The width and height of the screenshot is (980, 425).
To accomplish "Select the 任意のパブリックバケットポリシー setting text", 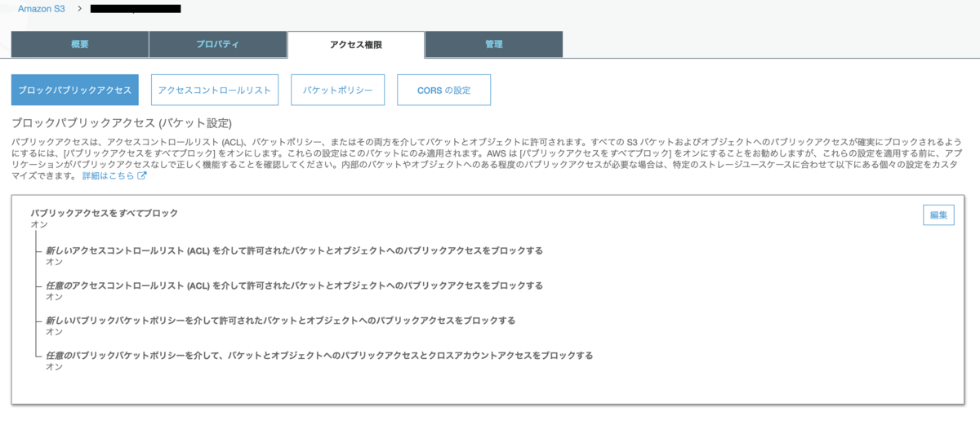I will 319,356.
